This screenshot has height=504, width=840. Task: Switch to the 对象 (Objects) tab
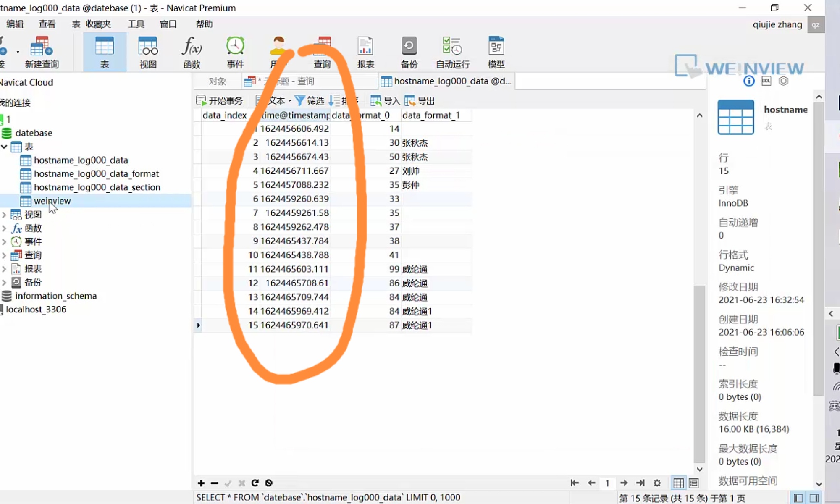click(x=218, y=81)
